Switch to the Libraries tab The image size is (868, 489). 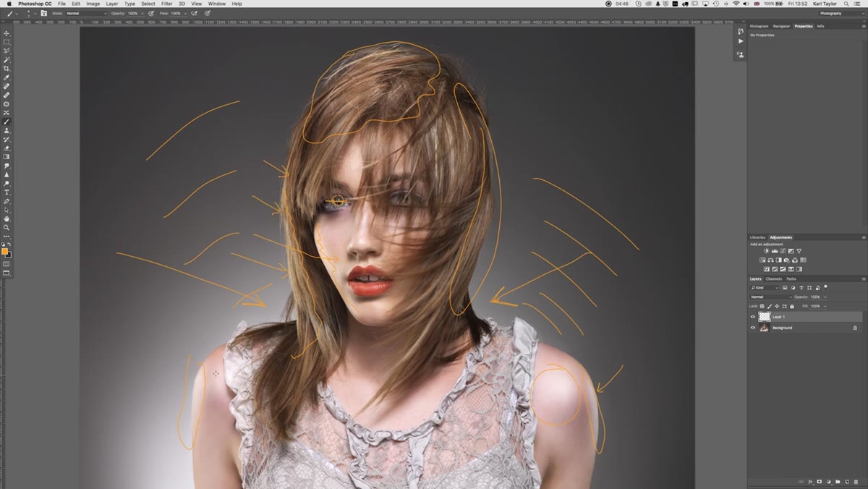pos(757,237)
